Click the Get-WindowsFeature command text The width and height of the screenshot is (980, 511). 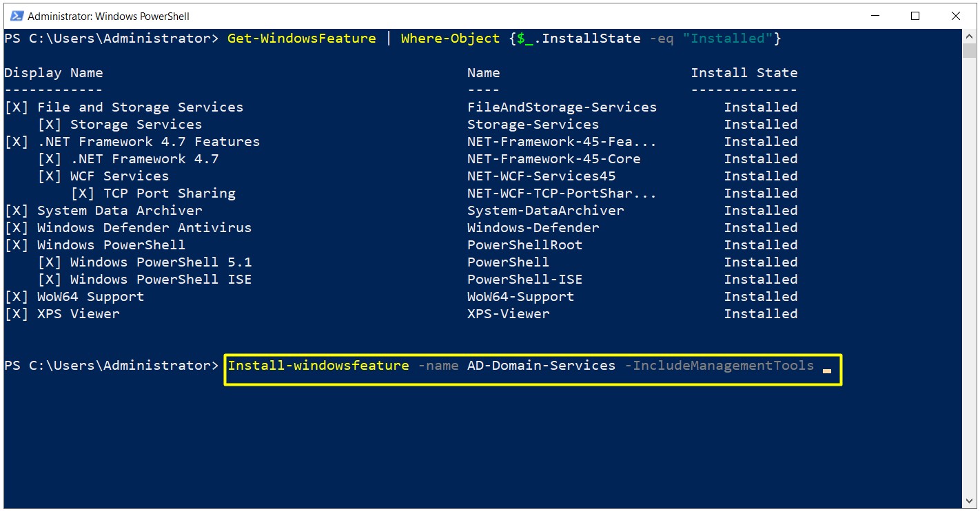pyautogui.click(x=302, y=39)
